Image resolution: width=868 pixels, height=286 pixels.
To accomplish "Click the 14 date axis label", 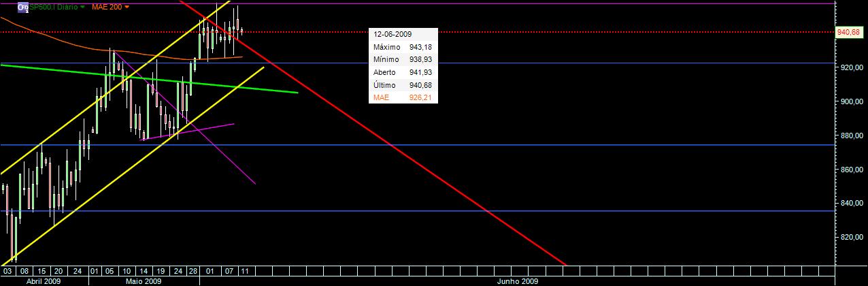I will (145, 270).
